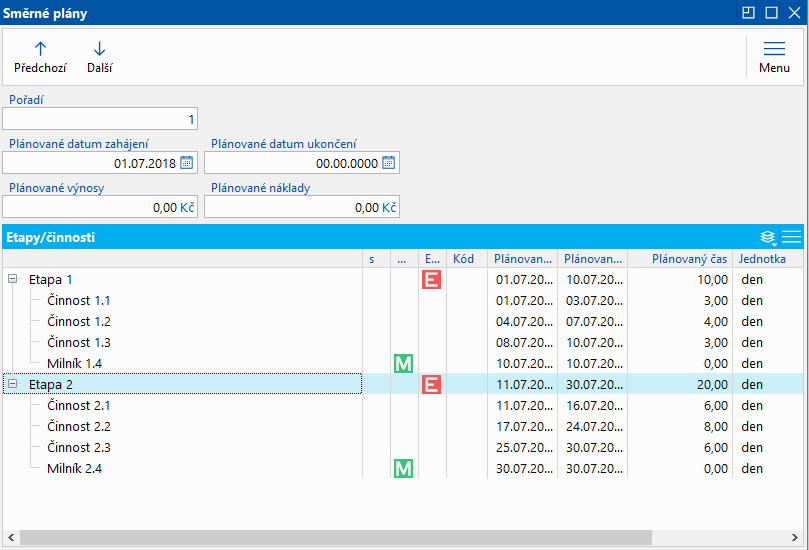809x550 pixels.
Task: Go to previous record with Předchozí arrow
Action: tap(40, 57)
